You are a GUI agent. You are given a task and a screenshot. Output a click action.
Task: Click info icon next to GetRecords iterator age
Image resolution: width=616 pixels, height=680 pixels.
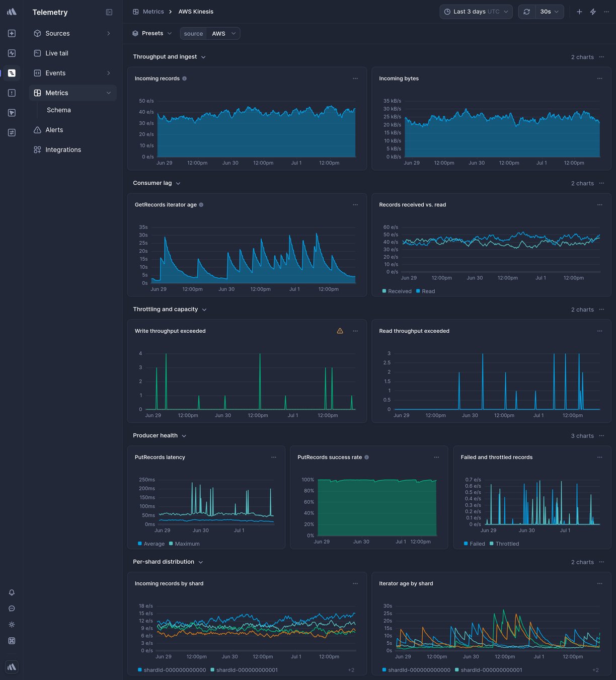pyautogui.click(x=201, y=205)
